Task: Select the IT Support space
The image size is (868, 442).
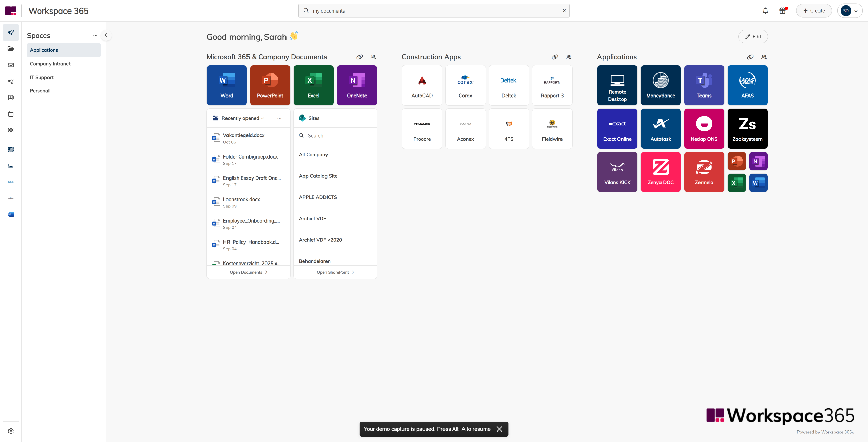Action: (42, 77)
